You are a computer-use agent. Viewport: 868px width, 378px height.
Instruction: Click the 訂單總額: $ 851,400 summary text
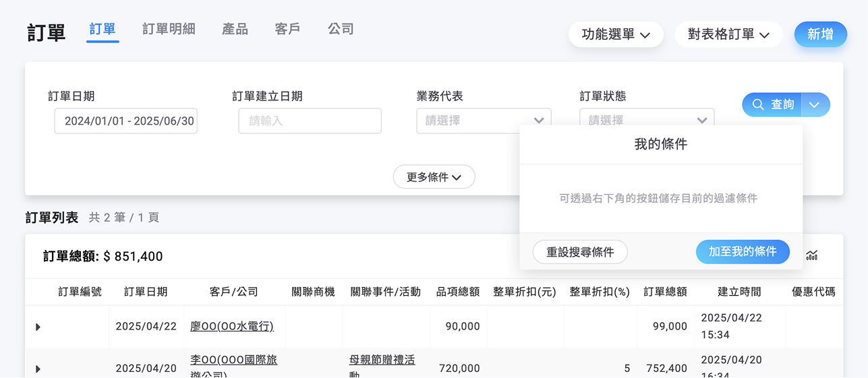click(103, 256)
